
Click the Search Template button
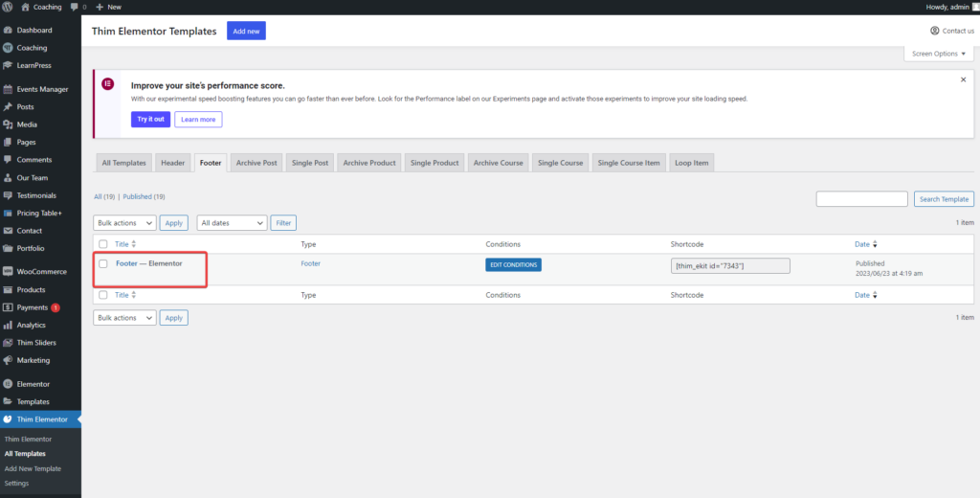point(944,199)
